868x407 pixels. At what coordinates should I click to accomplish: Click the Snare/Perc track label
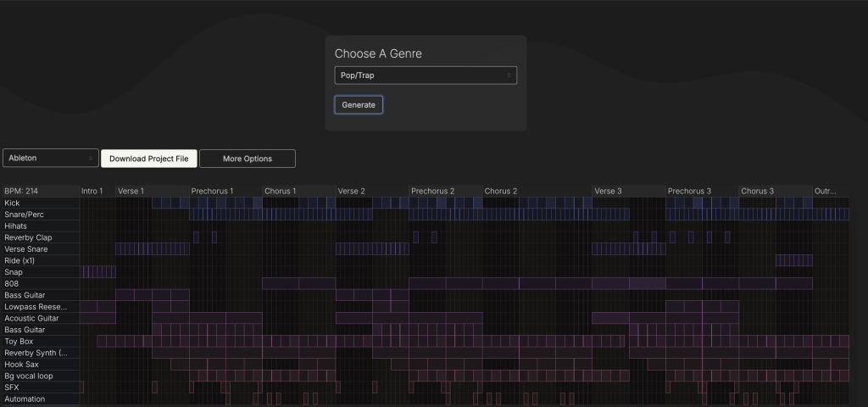tap(24, 215)
